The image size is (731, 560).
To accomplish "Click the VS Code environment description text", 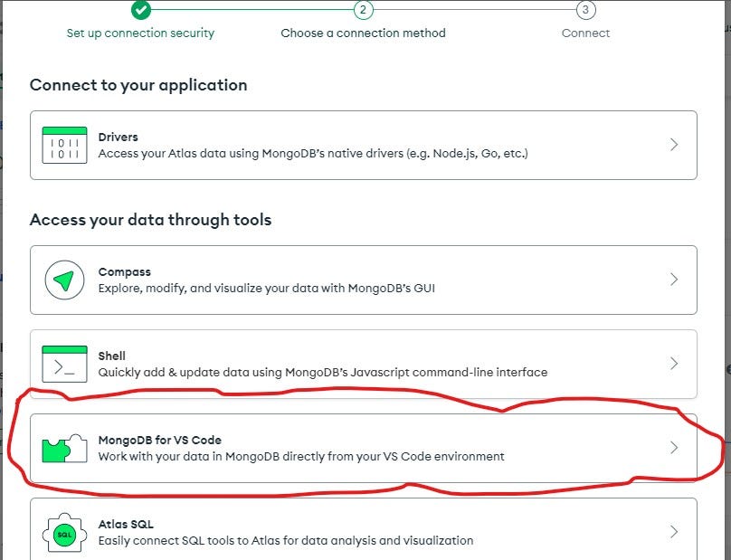I will click(301, 457).
